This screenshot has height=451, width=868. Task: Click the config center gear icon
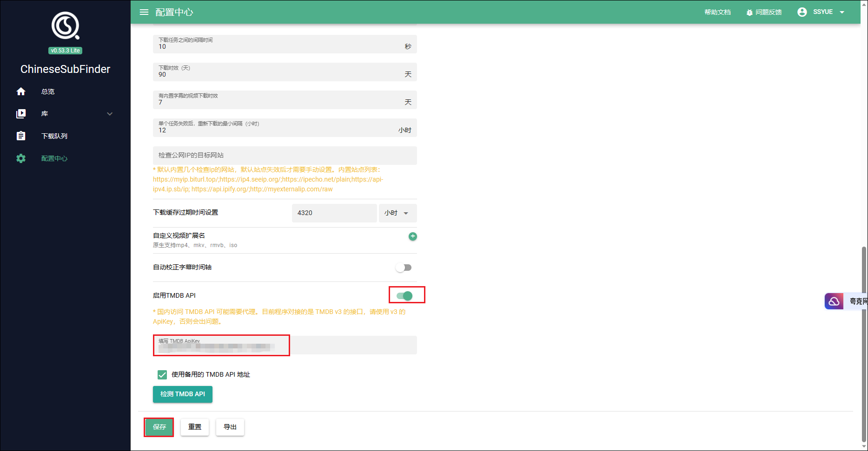21,158
